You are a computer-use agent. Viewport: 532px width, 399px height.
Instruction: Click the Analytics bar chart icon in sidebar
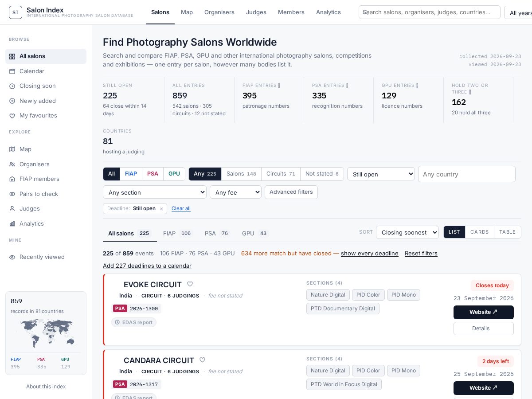coord(12,224)
